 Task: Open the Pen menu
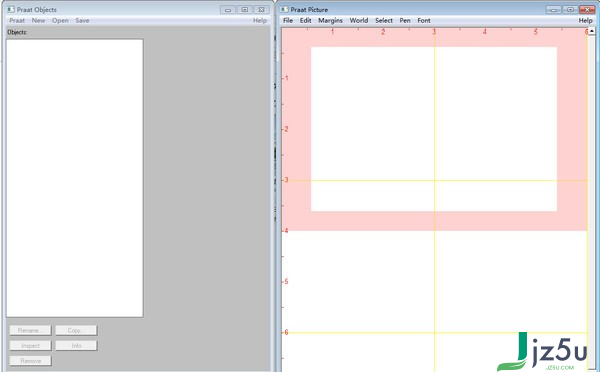pos(405,21)
